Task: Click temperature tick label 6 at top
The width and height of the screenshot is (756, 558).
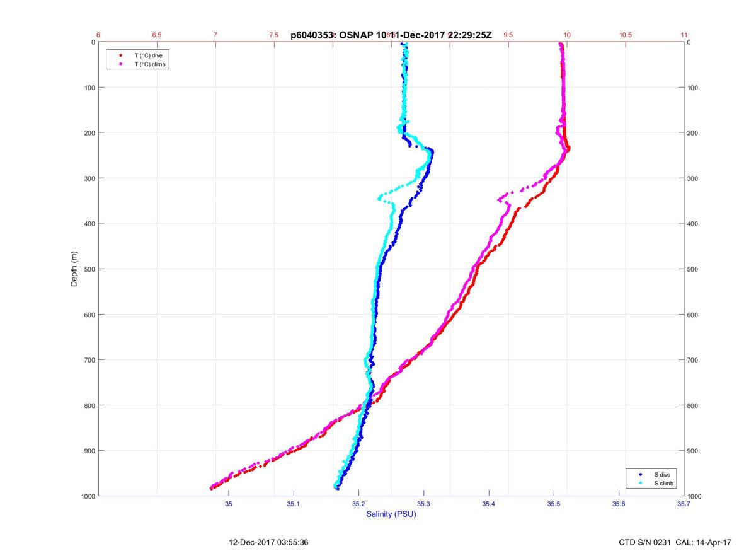Action: point(98,35)
